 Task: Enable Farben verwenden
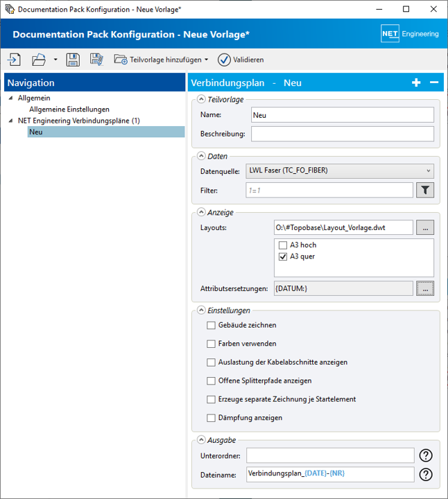tap(211, 344)
